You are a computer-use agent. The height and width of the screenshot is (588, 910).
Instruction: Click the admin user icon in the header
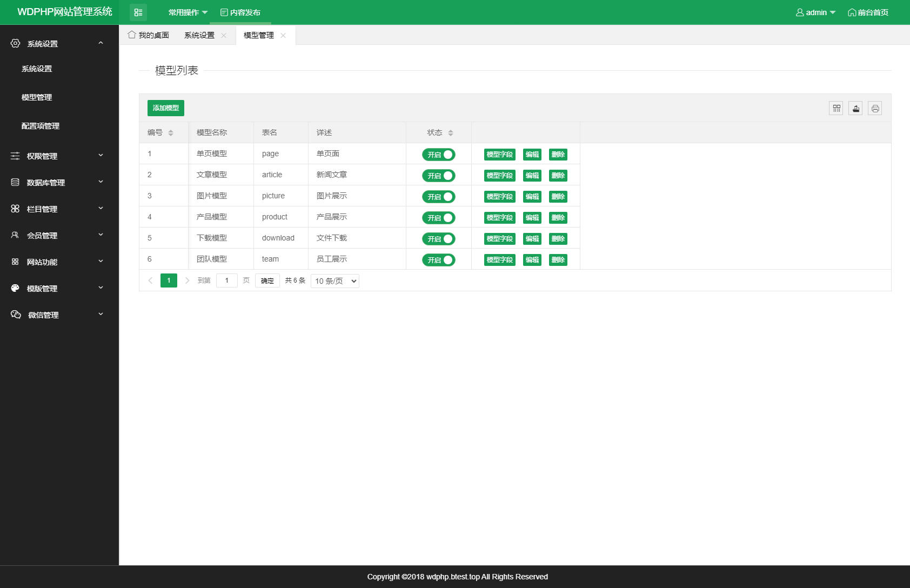pos(800,12)
